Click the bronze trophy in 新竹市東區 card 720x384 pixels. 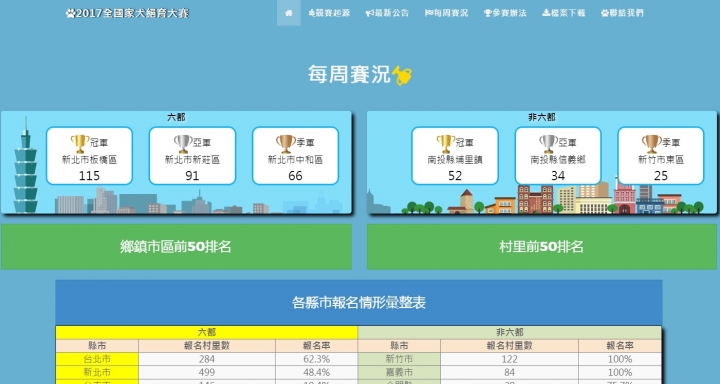coord(652,143)
